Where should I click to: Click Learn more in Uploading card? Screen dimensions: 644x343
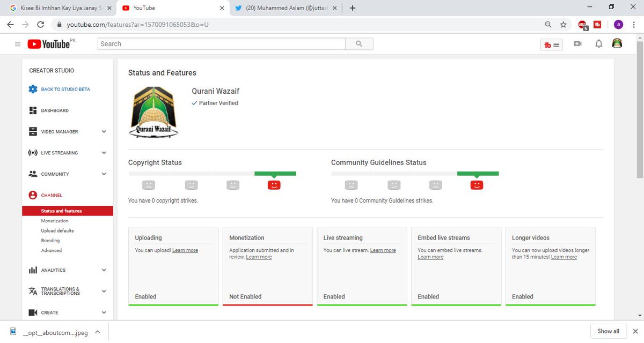[x=185, y=250]
